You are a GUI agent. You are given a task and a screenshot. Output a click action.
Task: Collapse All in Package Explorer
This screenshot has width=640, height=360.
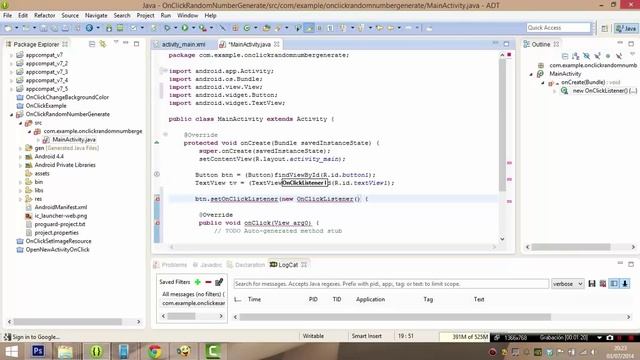point(92,44)
